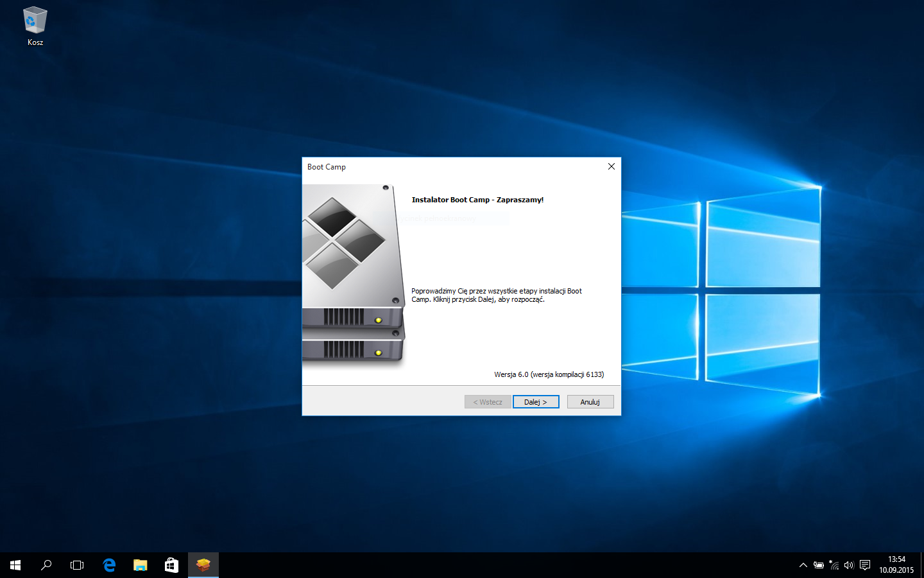Click the 'Boot Camp' window title text
924x578 pixels.
coord(327,167)
